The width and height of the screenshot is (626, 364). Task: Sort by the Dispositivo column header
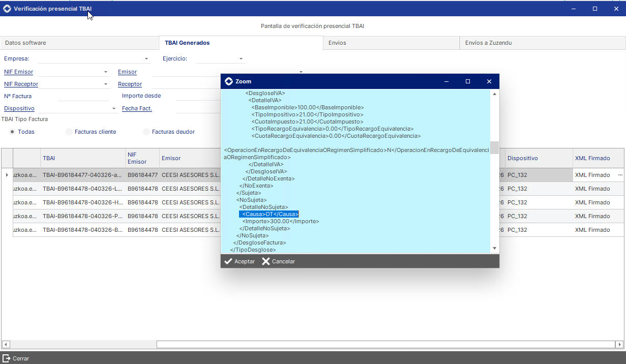(539, 158)
